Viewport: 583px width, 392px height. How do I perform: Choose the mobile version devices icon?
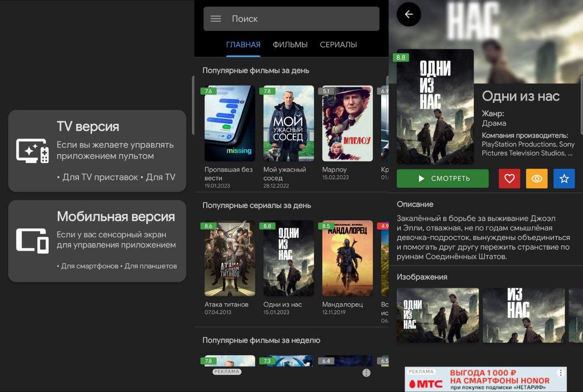32,240
